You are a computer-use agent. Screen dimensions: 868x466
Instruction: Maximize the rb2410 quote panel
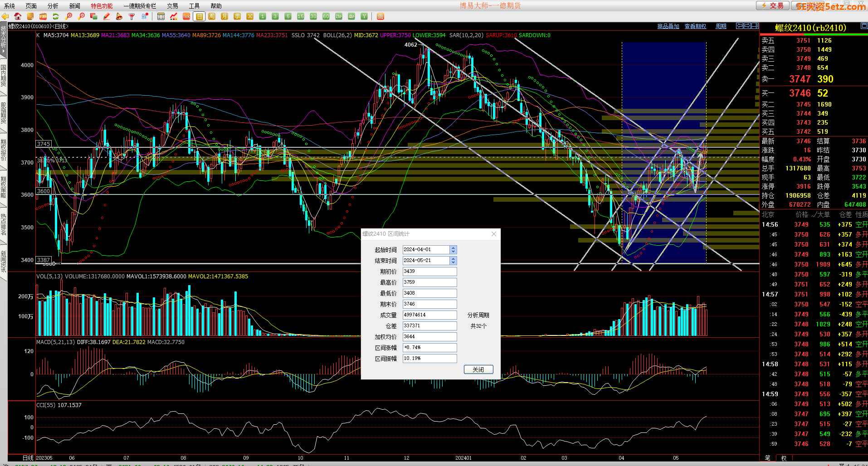[864, 27]
